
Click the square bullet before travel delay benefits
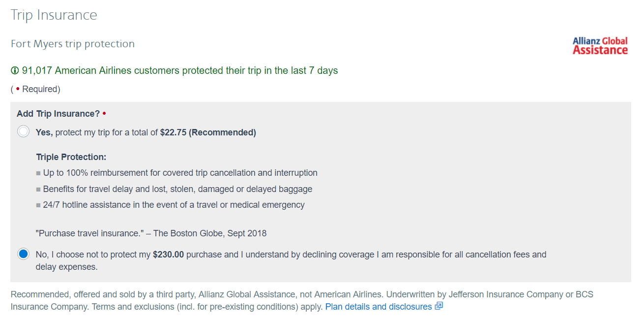(x=38, y=190)
